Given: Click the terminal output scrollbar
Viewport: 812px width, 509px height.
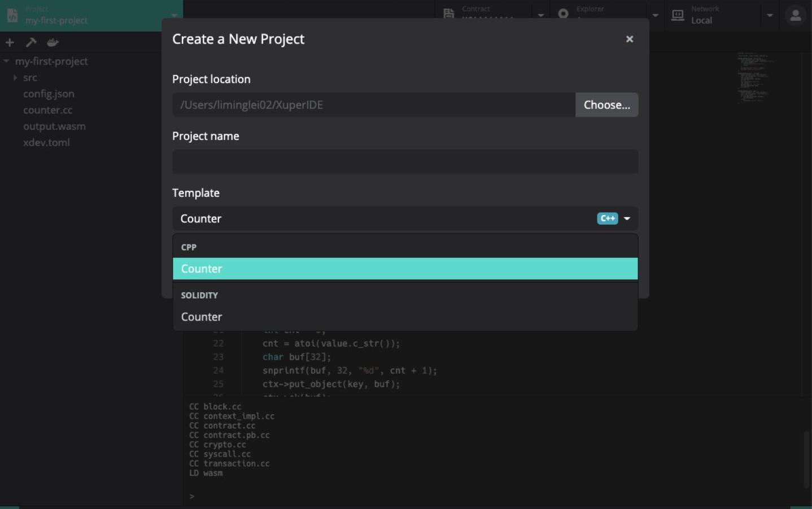Looking at the screenshot, I should click(806, 458).
